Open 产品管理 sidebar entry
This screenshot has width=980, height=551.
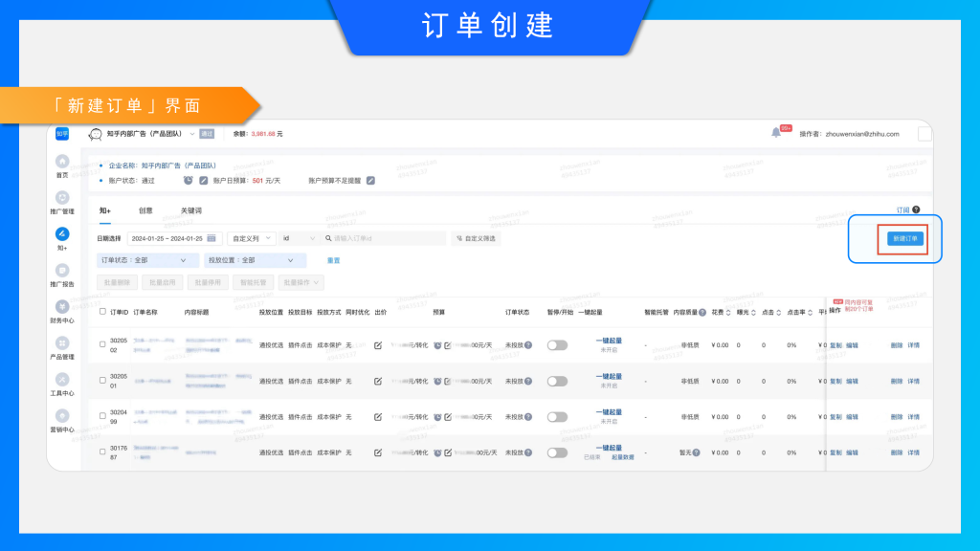[62, 343]
